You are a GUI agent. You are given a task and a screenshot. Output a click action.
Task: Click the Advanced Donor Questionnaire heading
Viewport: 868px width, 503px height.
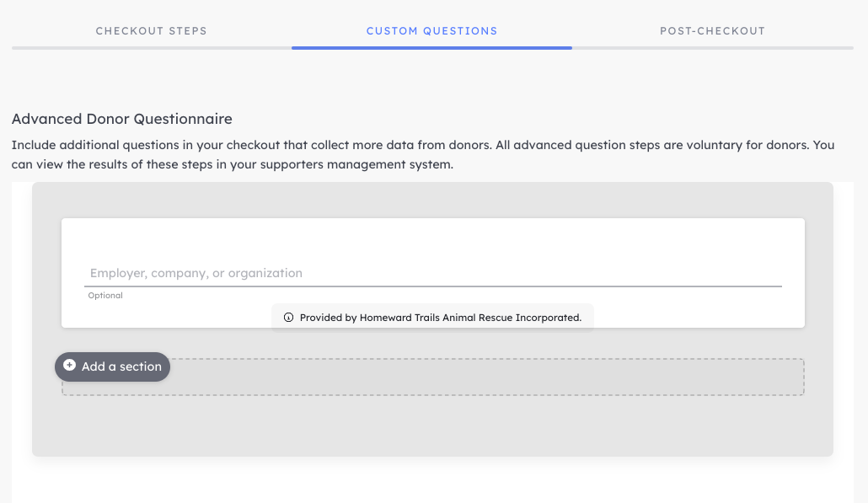click(122, 119)
